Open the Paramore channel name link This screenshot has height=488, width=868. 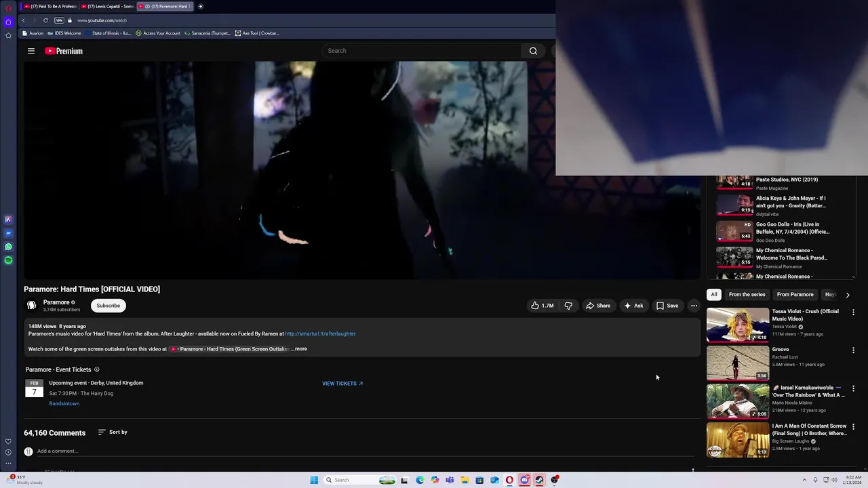[x=56, y=302]
